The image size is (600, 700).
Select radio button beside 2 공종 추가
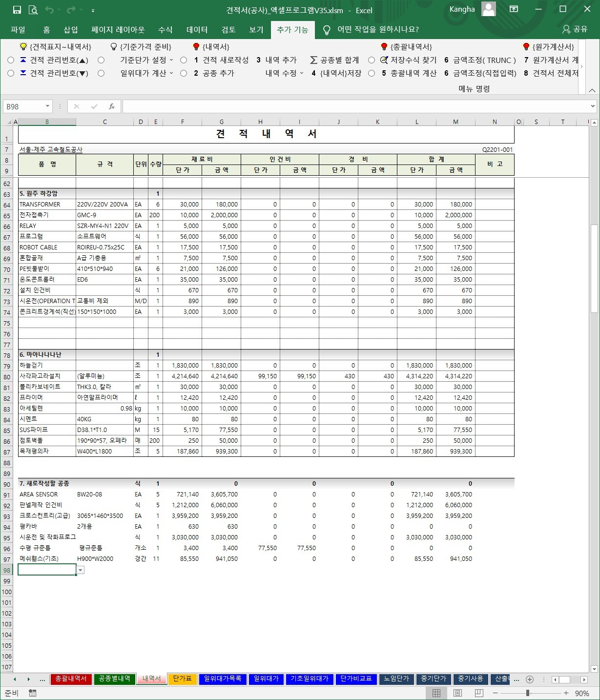tap(184, 73)
